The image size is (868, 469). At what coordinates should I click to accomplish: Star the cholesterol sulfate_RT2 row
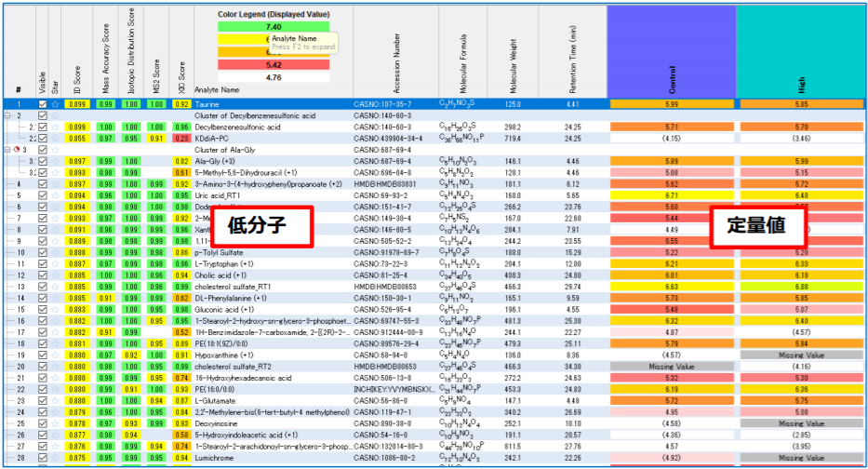tap(55, 367)
